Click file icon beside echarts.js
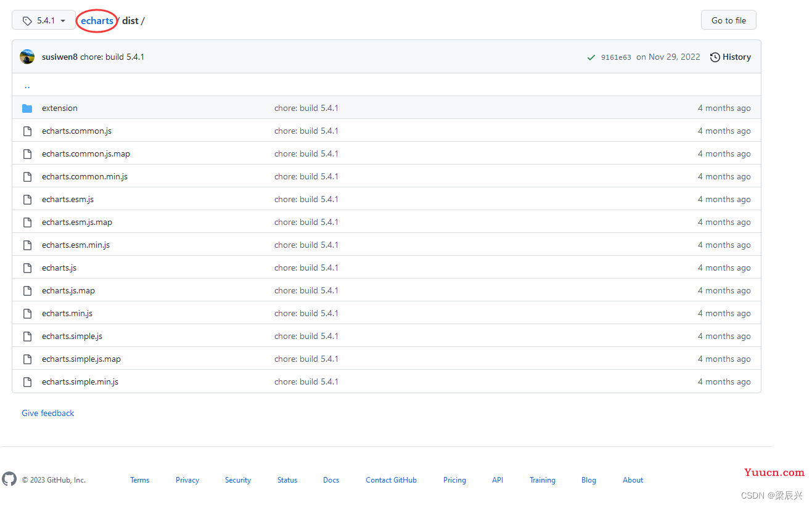Image resolution: width=812 pixels, height=506 pixels. 27,268
